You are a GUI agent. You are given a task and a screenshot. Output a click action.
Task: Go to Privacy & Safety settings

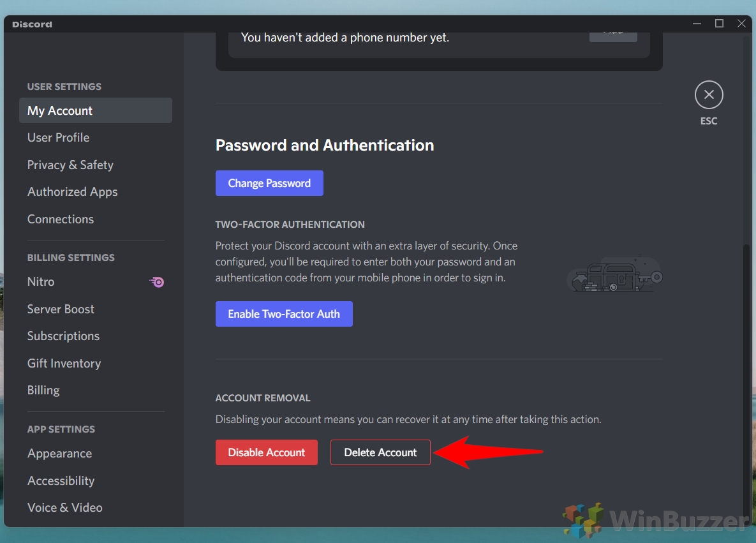[70, 165]
